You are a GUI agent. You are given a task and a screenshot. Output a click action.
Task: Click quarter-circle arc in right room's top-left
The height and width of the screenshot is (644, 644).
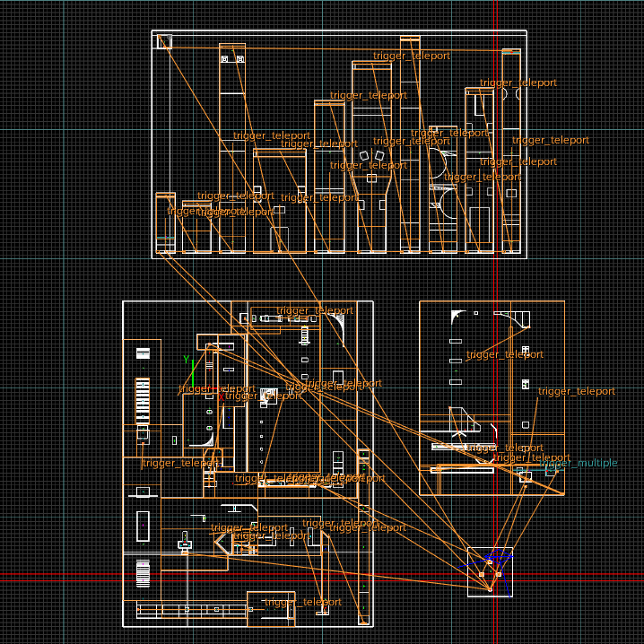click(x=458, y=314)
